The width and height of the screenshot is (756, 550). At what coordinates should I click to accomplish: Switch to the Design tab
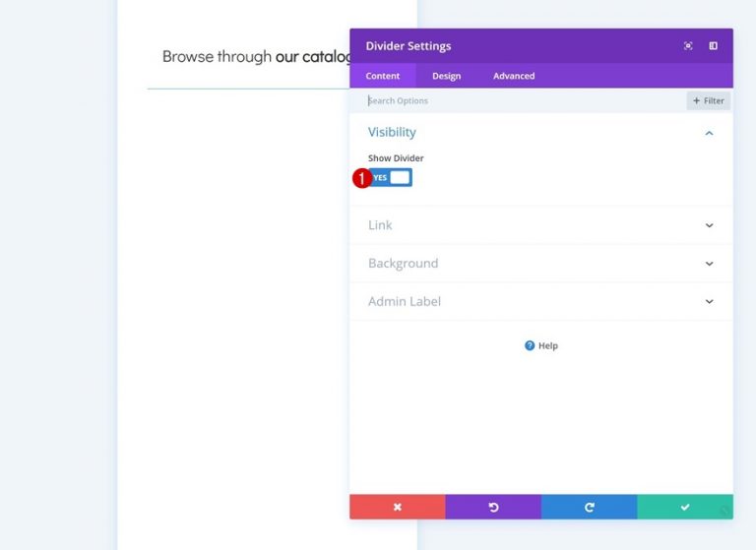click(446, 76)
